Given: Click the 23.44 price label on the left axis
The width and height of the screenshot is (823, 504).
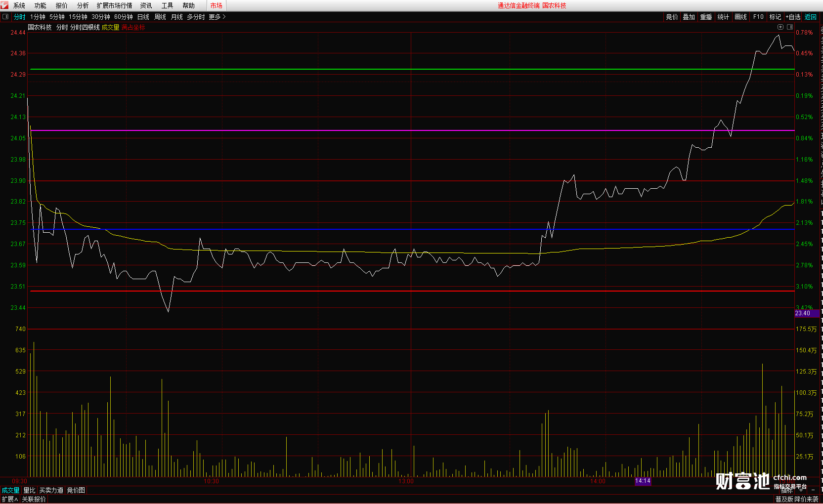Looking at the screenshot, I should (x=18, y=308).
